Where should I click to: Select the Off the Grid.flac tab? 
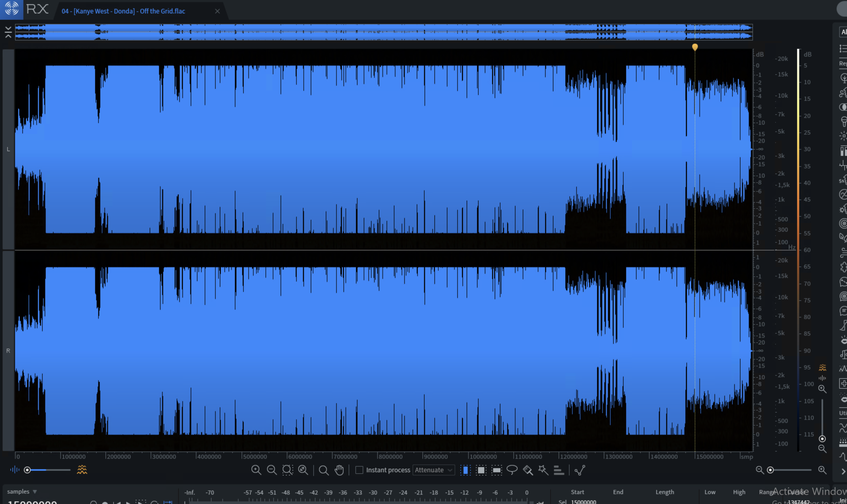click(x=124, y=11)
